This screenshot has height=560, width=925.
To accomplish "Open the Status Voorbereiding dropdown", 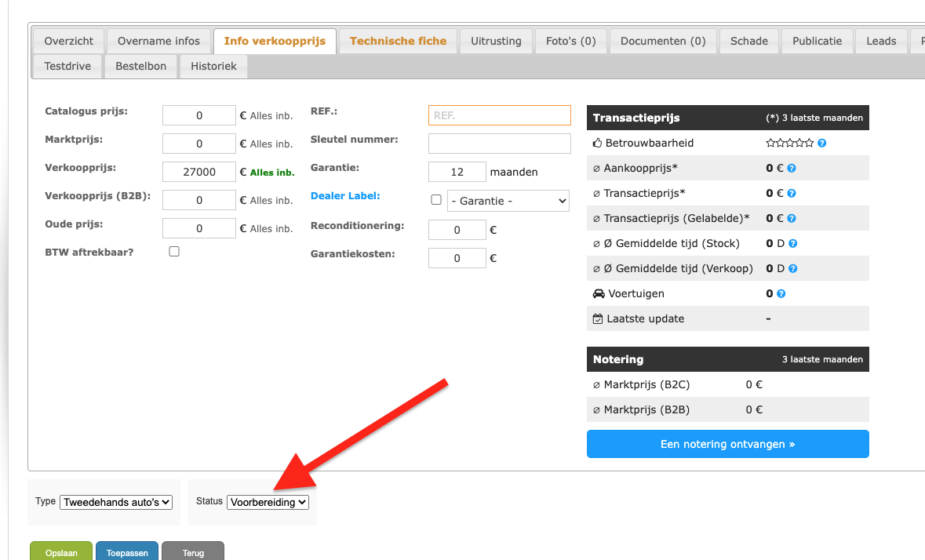I will (x=268, y=502).
